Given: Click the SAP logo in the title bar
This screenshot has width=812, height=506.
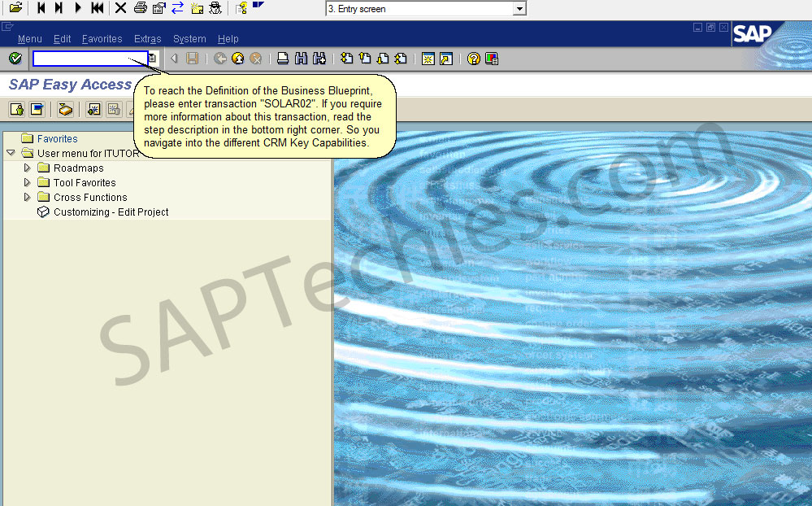Looking at the screenshot, I should point(752,33).
